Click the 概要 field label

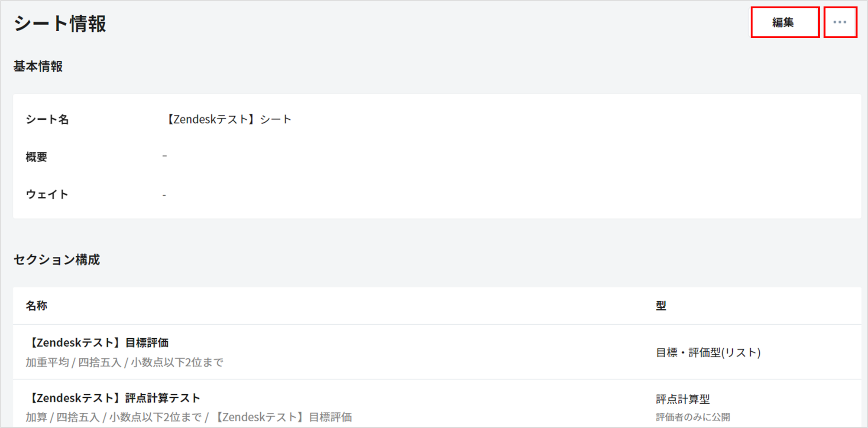pyautogui.click(x=36, y=157)
